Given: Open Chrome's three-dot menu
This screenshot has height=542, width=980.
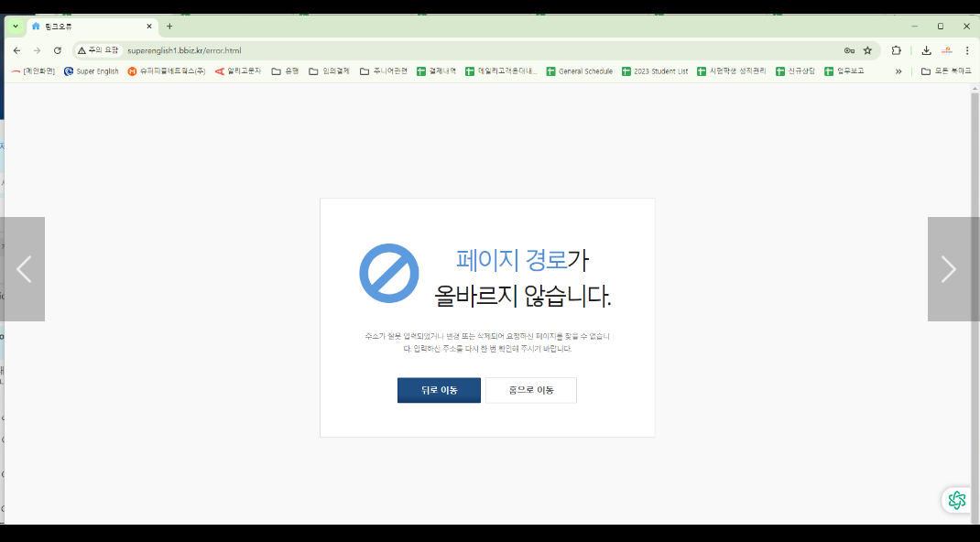Looking at the screenshot, I should point(967,50).
